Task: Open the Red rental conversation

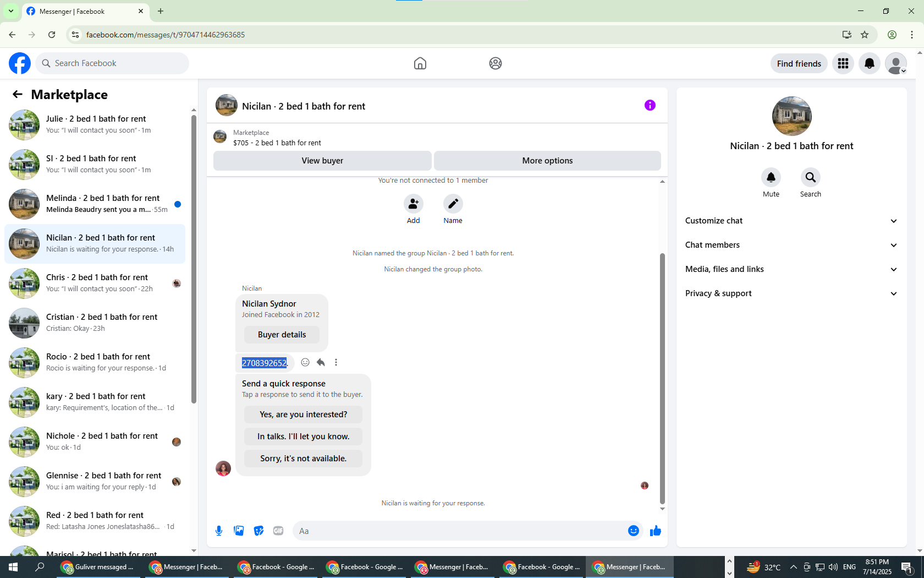Action: [x=95, y=521]
